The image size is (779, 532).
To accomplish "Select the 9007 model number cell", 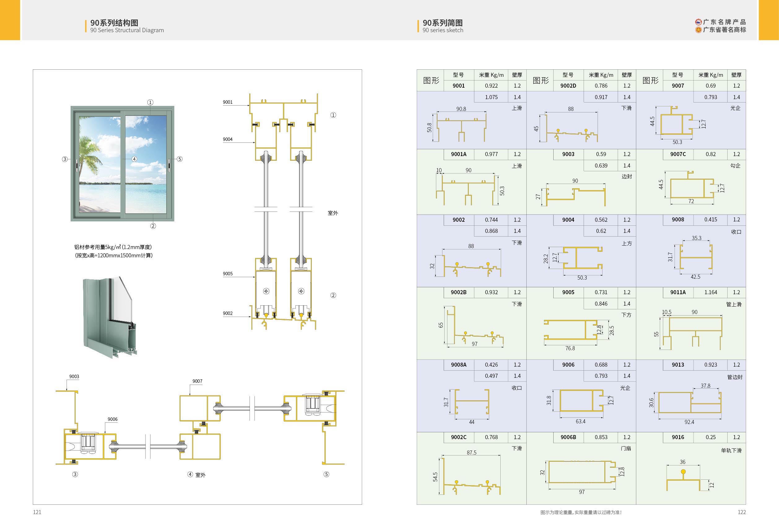I will pyautogui.click(x=678, y=86).
